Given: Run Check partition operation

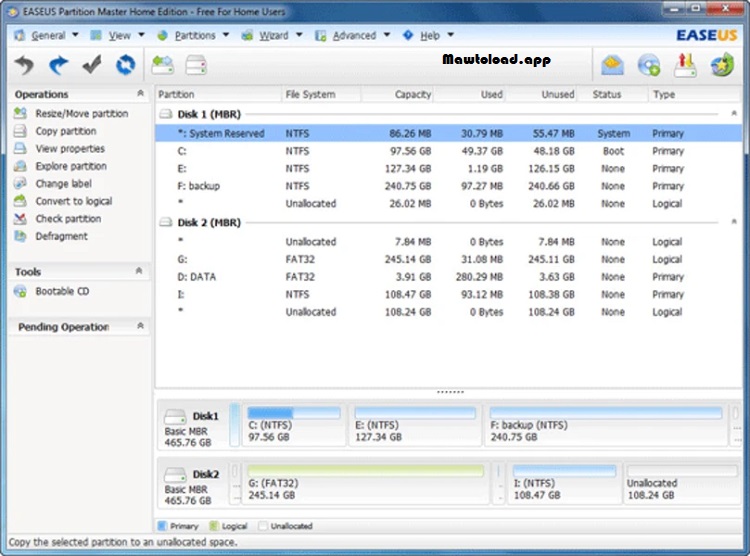Looking at the screenshot, I should 57,219.
